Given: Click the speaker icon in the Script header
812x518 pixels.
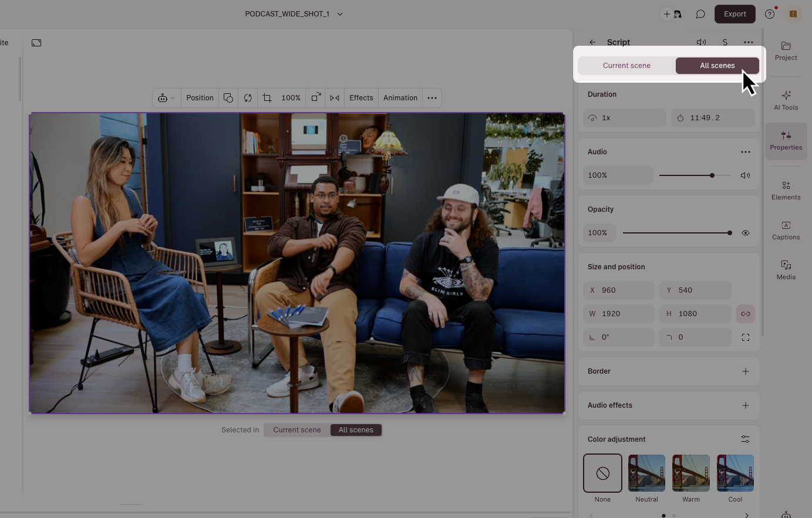Looking at the screenshot, I should click(701, 42).
